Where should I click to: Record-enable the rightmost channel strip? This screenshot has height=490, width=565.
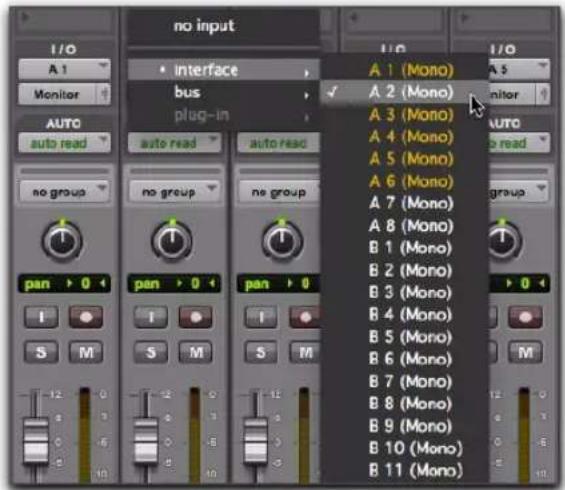coord(525,317)
